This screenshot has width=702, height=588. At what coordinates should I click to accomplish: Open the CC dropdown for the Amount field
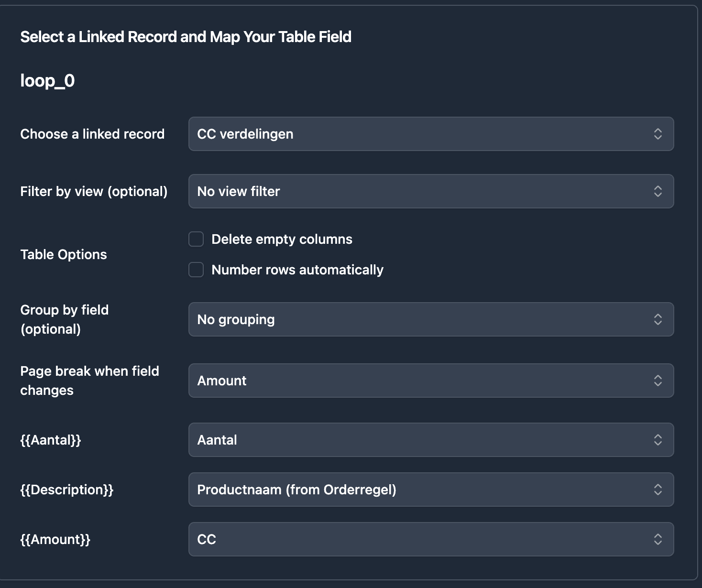click(x=430, y=539)
